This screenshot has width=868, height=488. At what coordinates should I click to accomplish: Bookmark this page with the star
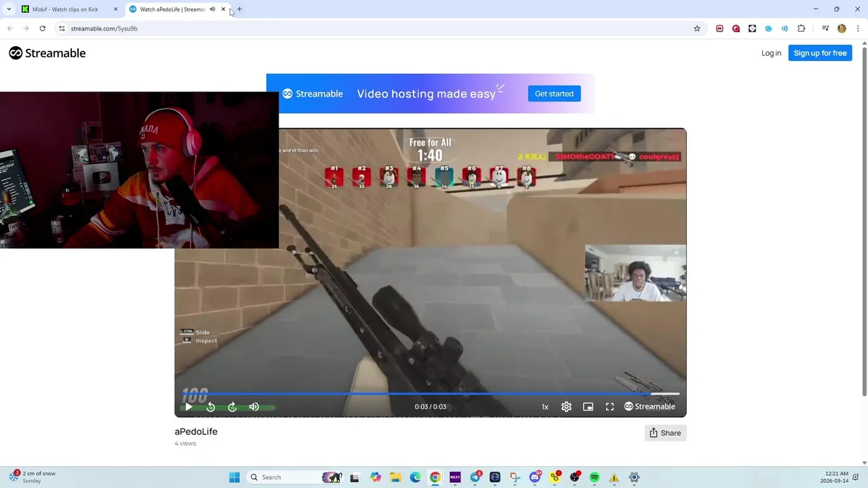pyautogui.click(x=697, y=28)
